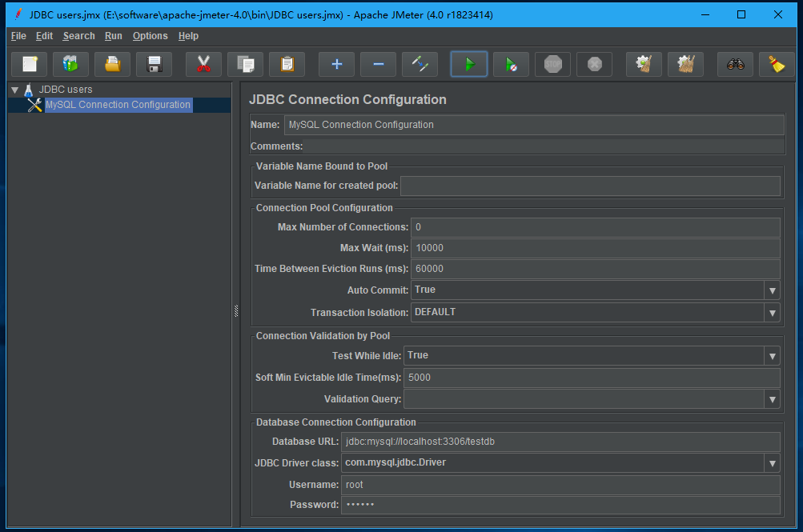Image resolution: width=803 pixels, height=532 pixels.
Task: Click the Toggle element enable/disable toolbar icon
Action: [420, 64]
